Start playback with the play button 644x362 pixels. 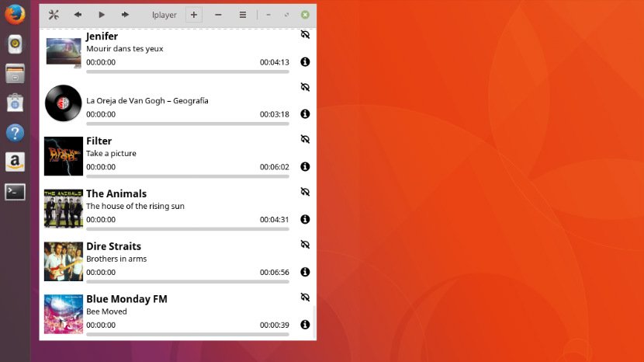coord(102,15)
